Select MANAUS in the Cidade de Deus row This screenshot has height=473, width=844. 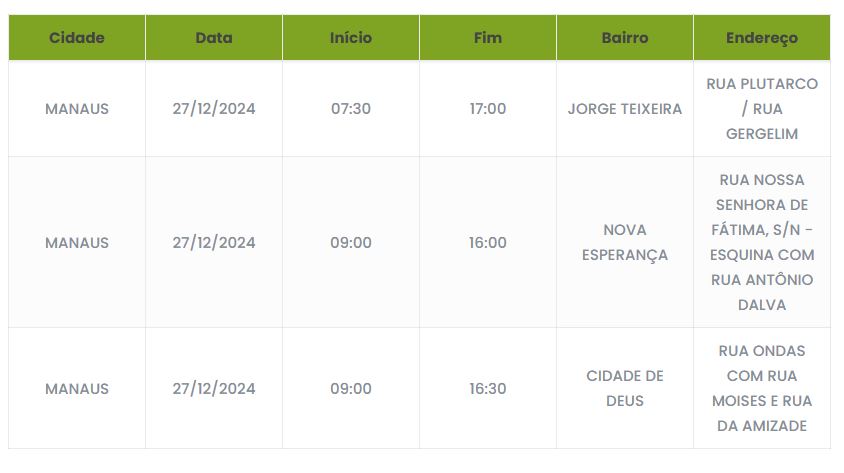pos(77,389)
